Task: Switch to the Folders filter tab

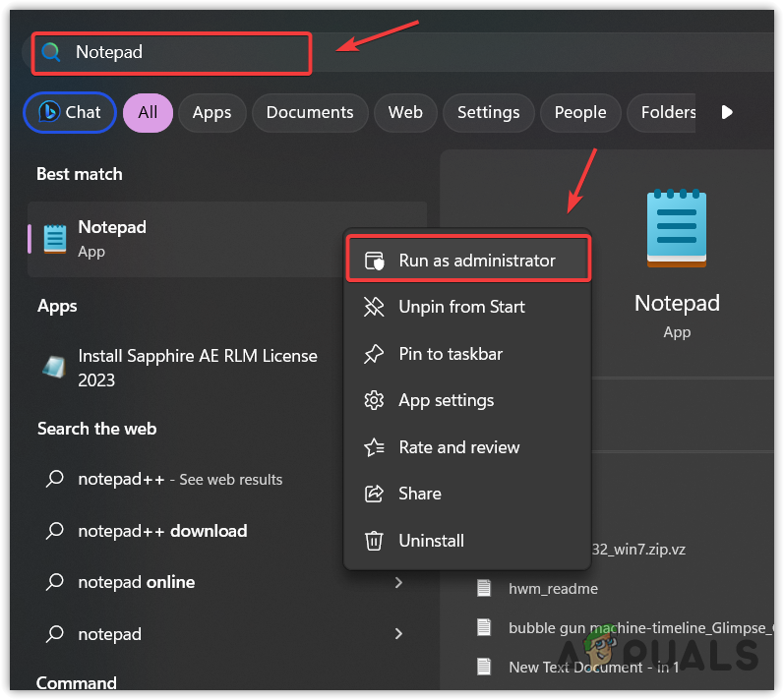Action: click(661, 112)
